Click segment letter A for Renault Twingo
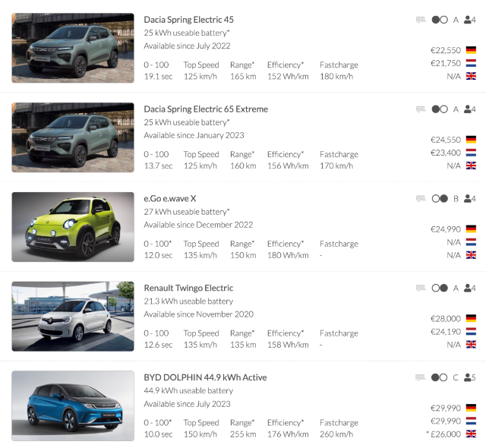The height and width of the screenshot is (448, 486). (x=456, y=288)
